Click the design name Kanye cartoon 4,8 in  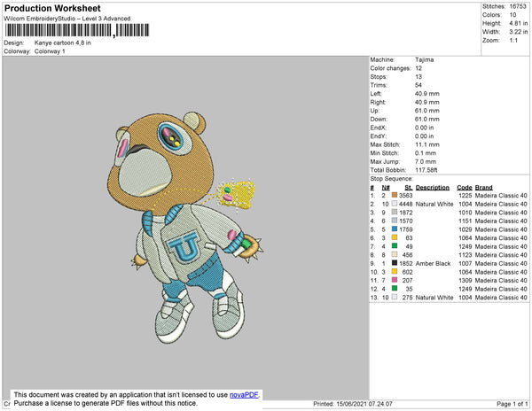pos(63,43)
